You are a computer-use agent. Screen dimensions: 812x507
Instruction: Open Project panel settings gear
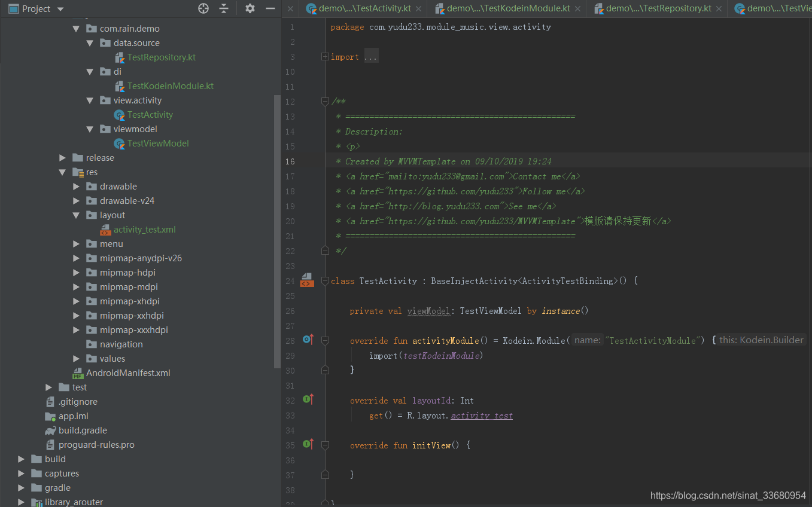[250, 8]
